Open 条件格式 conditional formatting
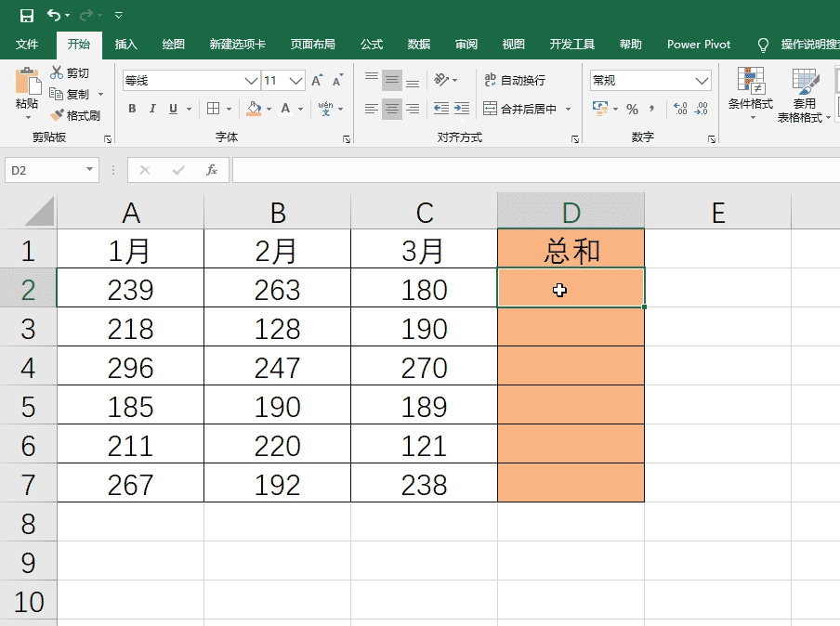Screen dimensions: 840x626 [751, 94]
